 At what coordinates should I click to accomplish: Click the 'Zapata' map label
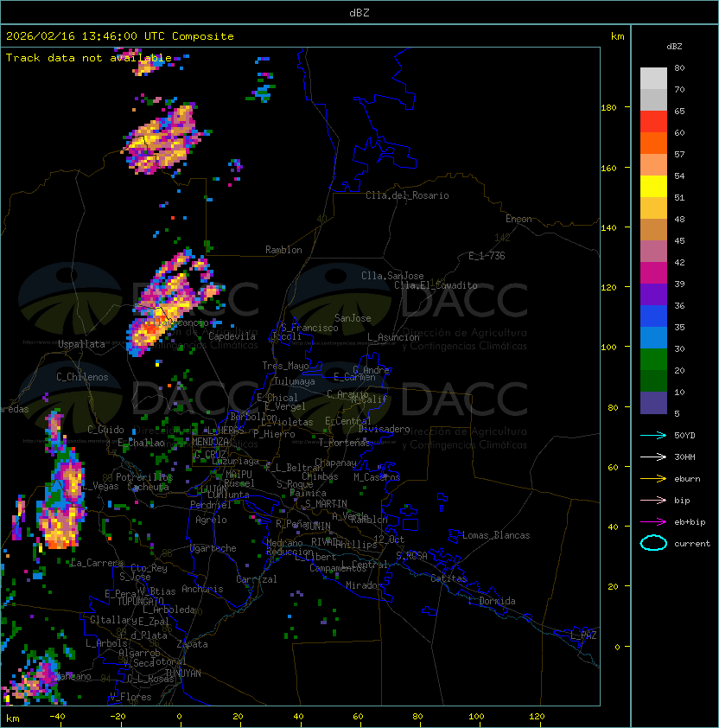192,644
